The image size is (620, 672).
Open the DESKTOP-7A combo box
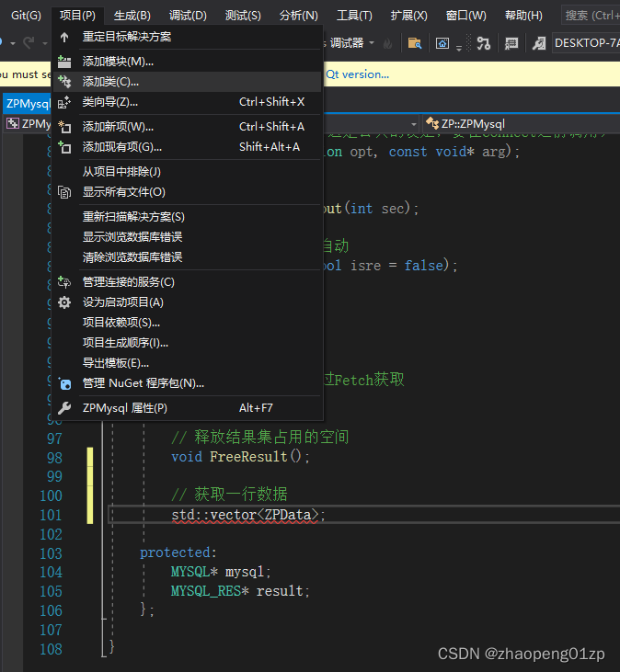click(x=586, y=43)
